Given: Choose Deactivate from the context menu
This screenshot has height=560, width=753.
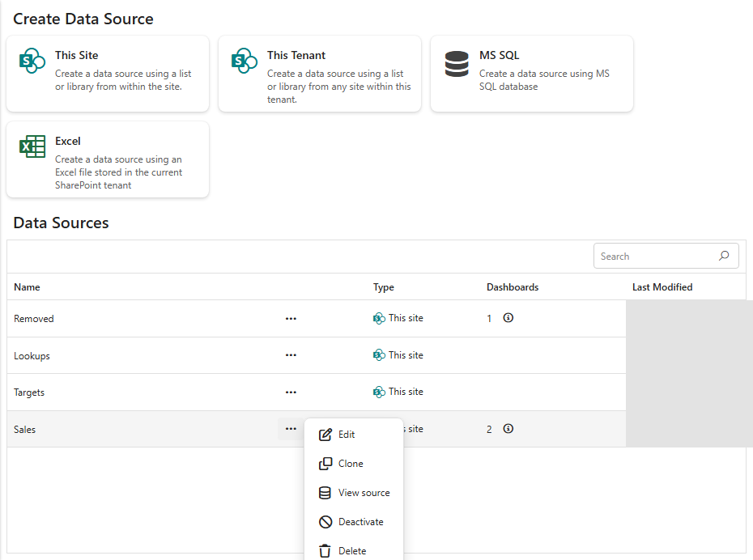Looking at the screenshot, I should [354, 522].
